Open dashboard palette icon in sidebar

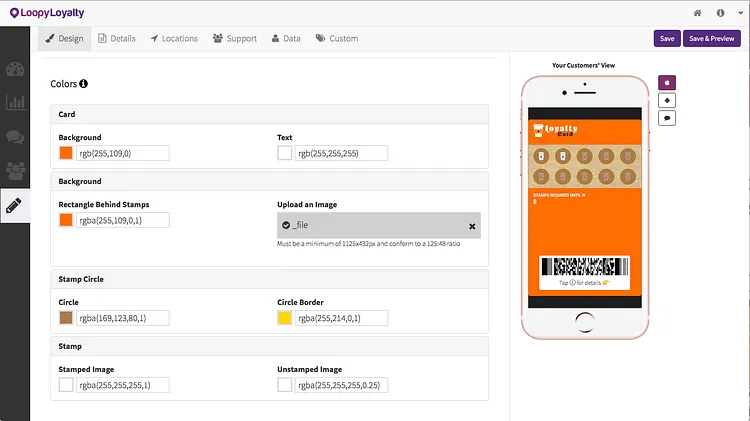pos(15,69)
